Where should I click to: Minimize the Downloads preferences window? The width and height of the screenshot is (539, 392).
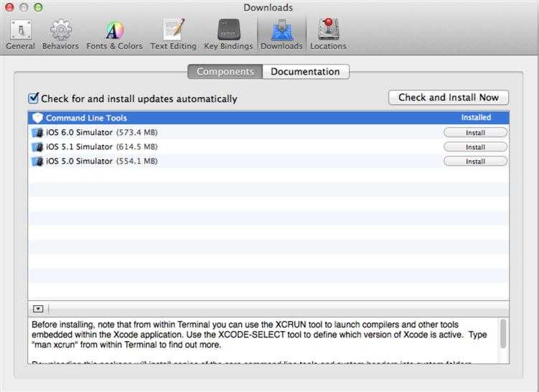click(24, 7)
